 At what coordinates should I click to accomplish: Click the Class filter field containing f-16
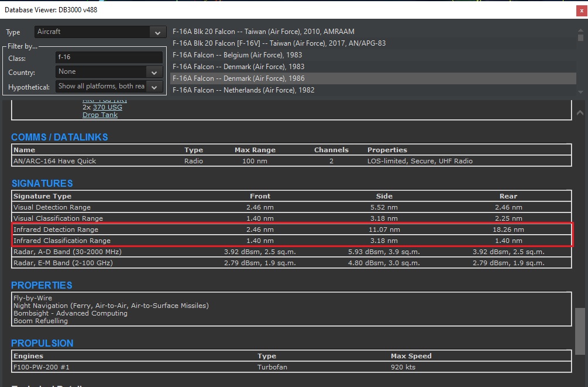pyautogui.click(x=109, y=57)
